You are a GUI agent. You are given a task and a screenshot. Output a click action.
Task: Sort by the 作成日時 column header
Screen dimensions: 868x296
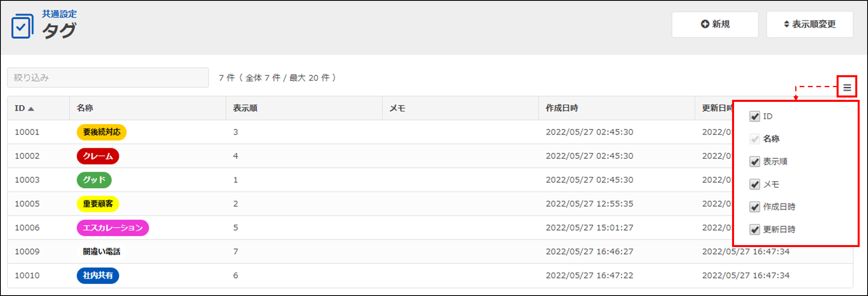[x=562, y=108]
